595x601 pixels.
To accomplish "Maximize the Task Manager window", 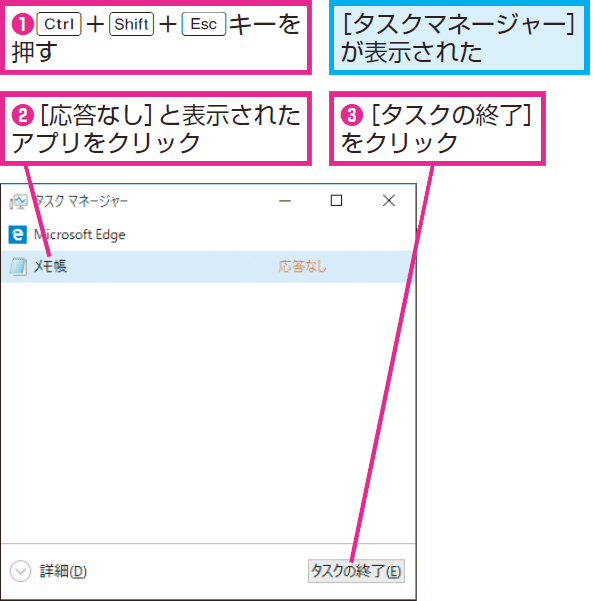I will pos(336,200).
